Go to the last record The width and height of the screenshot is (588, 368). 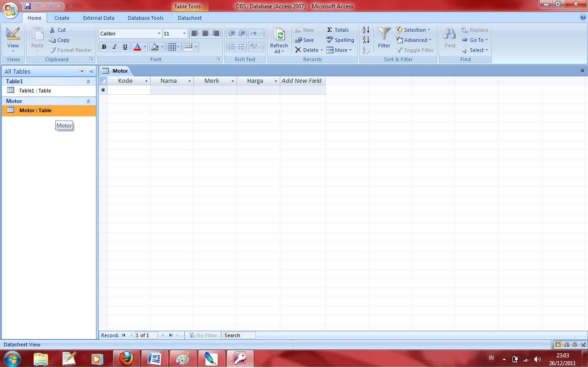pyautogui.click(x=171, y=335)
